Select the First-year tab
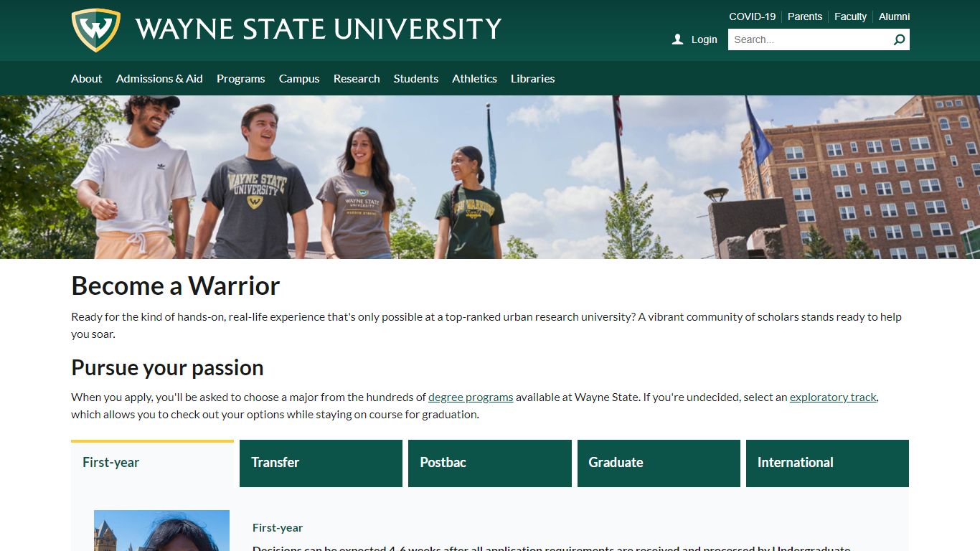This screenshot has height=551, width=980. point(152,463)
